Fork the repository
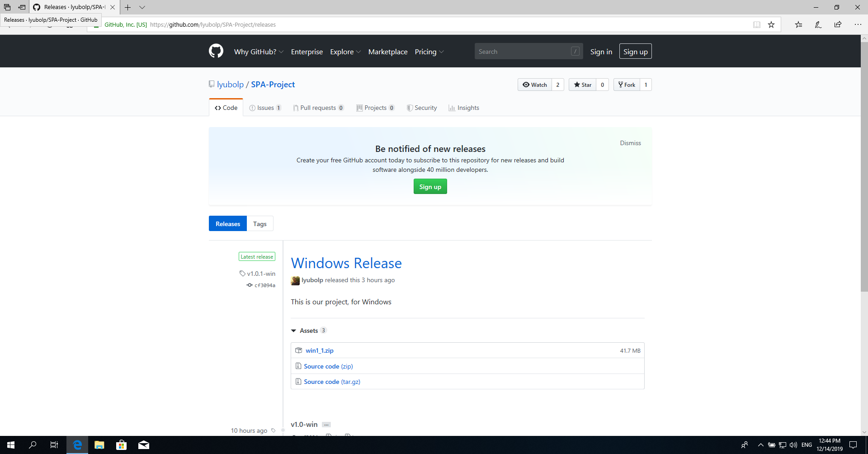The width and height of the screenshot is (868, 454). click(x=627, y=85)
